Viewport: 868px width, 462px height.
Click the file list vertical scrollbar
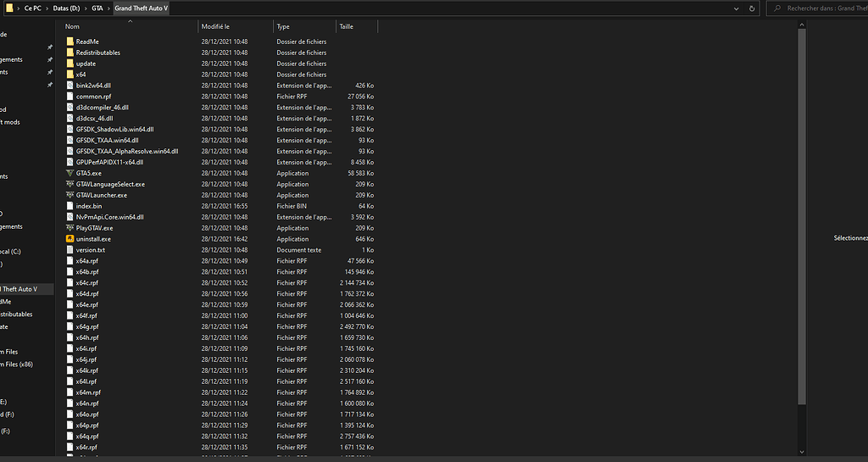pyautogui.click(x=802, y=212)
